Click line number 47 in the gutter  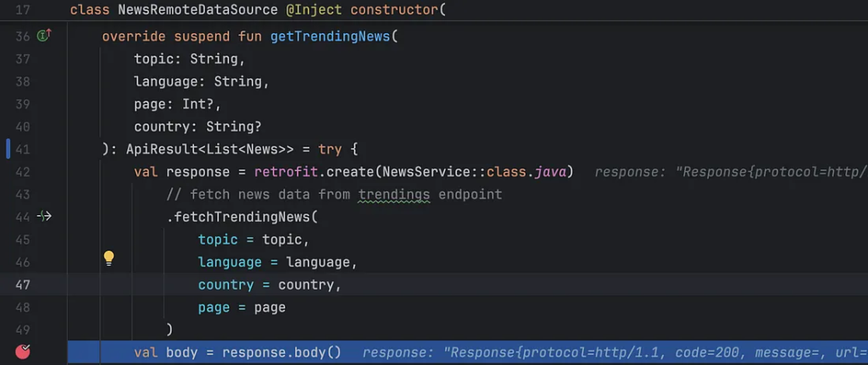coord(23,285)
